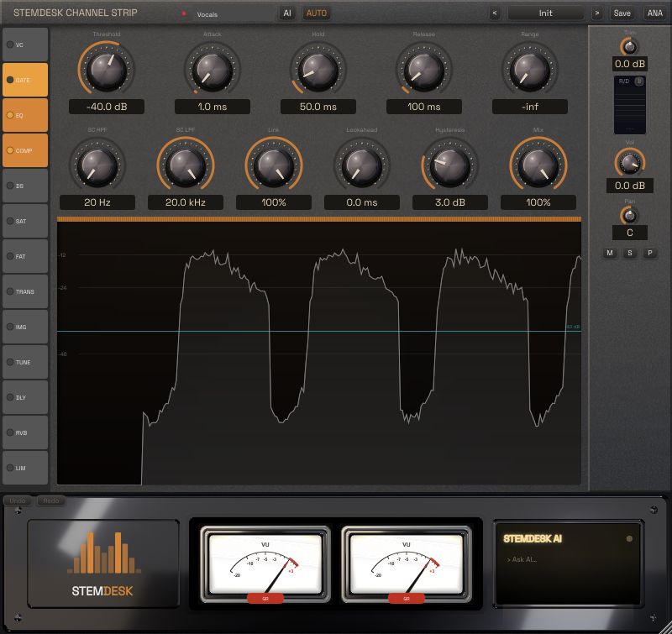Toggle the COMP module power circle

tap(10, 150)
